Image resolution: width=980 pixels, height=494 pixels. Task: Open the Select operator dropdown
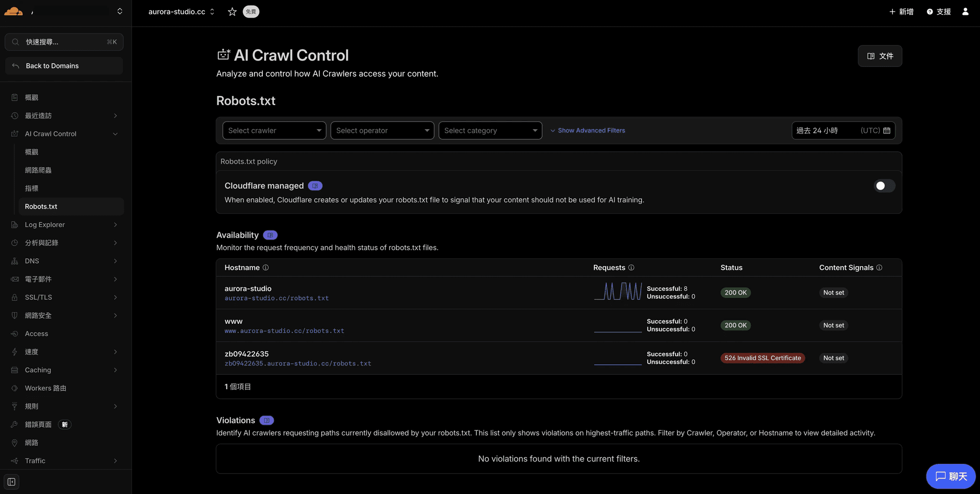pyautogui.click(x=382, y=131)
